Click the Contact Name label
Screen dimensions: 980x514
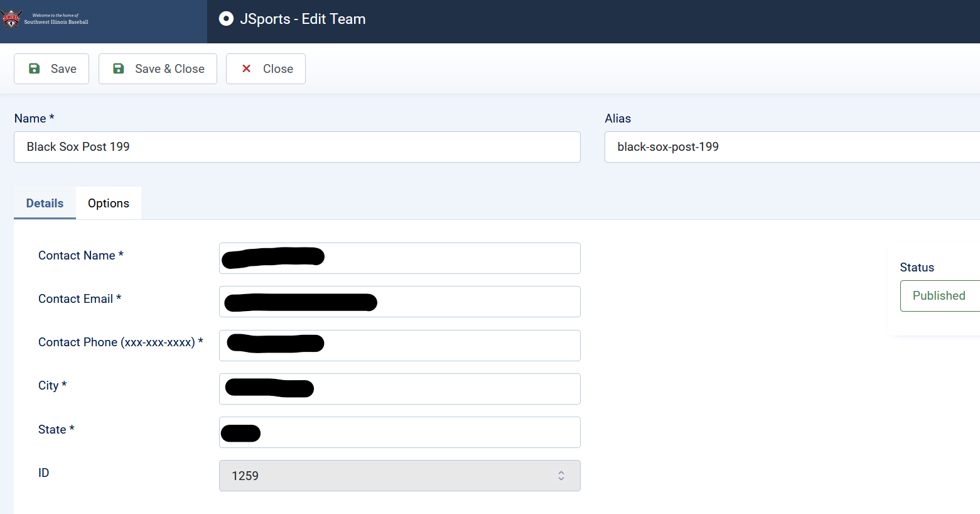(x=81, y=255)
